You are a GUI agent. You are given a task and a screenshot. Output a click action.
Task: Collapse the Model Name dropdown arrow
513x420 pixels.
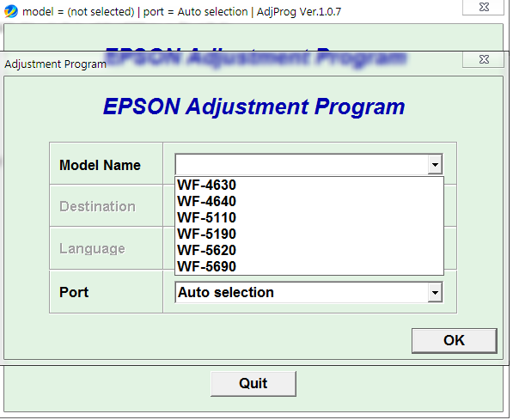(435, 164)
